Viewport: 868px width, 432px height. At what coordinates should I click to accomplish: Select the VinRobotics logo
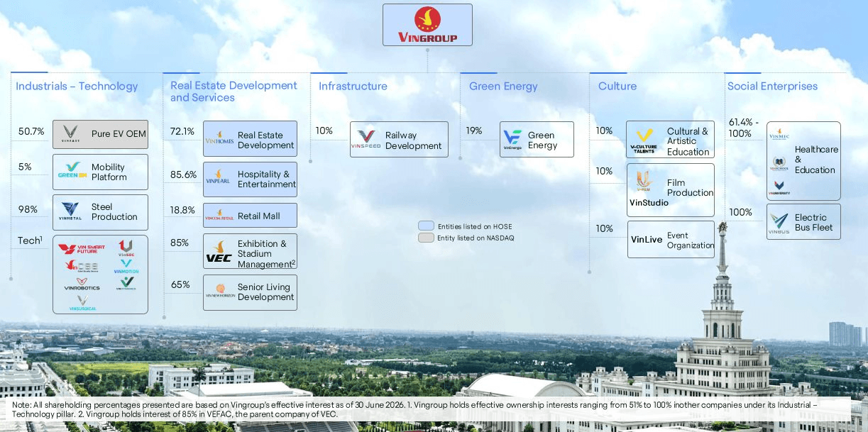point(82,284)
